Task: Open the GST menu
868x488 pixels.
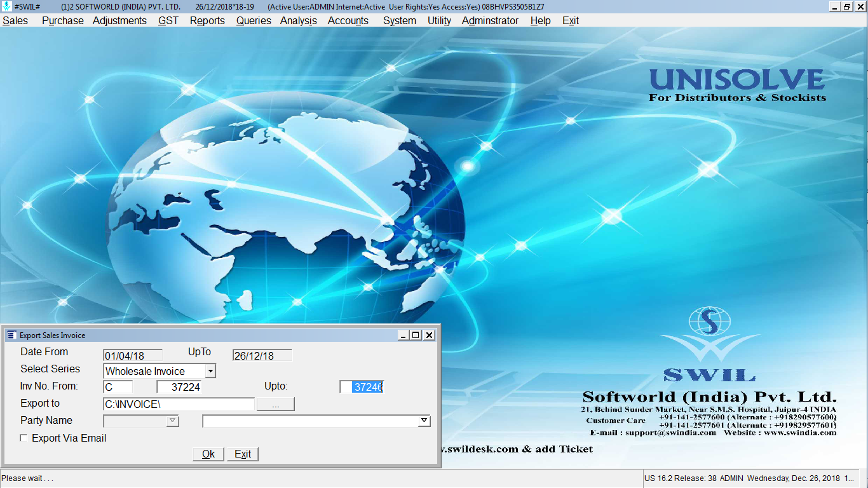Action: (168, 20)
